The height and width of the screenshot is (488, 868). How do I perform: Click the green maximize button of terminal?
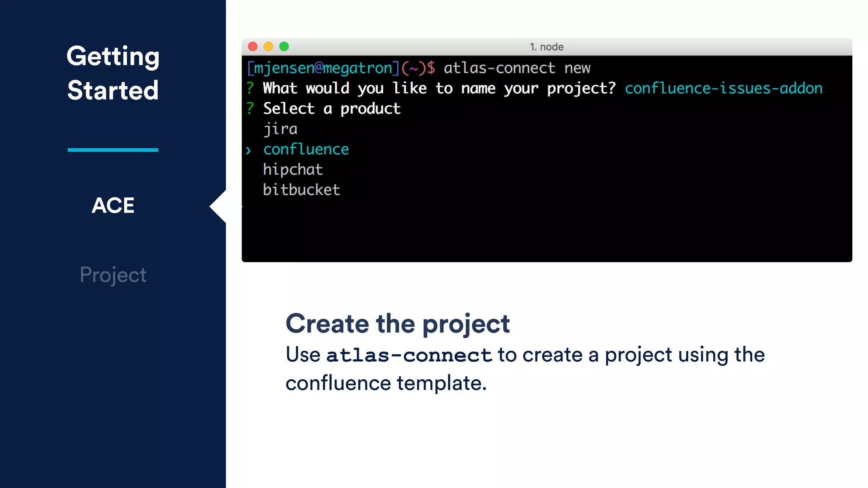(x=284, y=47)
